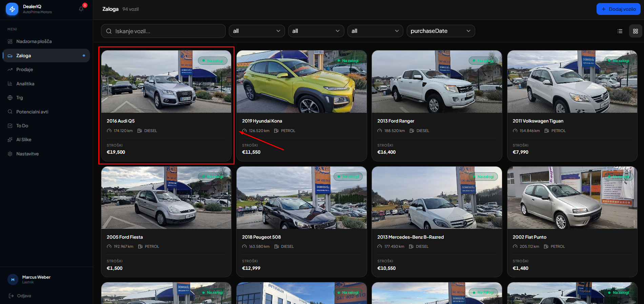Viewport: 644px width, 304px height.
Task: Click the Marcus Weber avatar
Action: coord(13,280)
